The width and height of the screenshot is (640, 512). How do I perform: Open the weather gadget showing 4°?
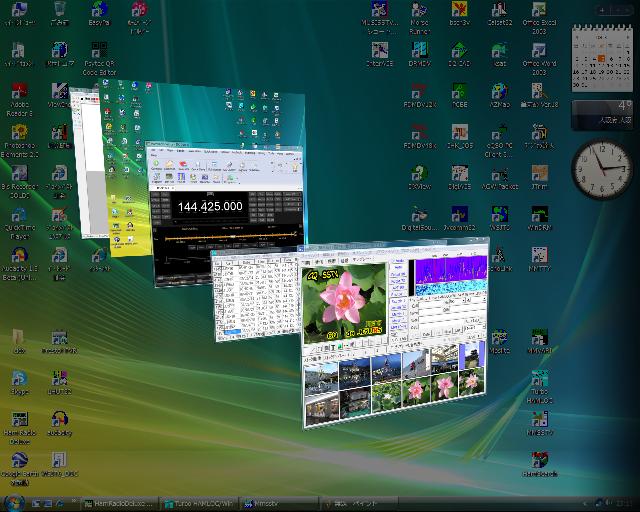pyautogui.click(x=602, y=115)
